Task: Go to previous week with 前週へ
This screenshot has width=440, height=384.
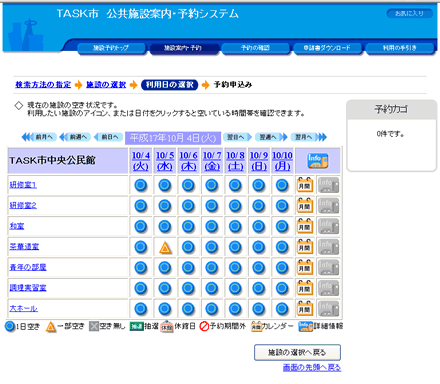Action: [75, 137]
